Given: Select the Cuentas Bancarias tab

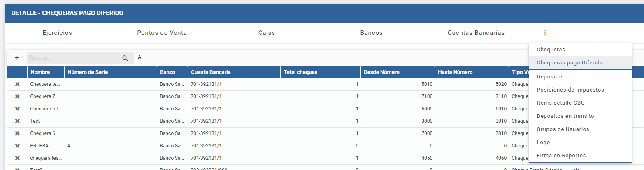Looking at the screenshot, I should (x=476, y=33).
